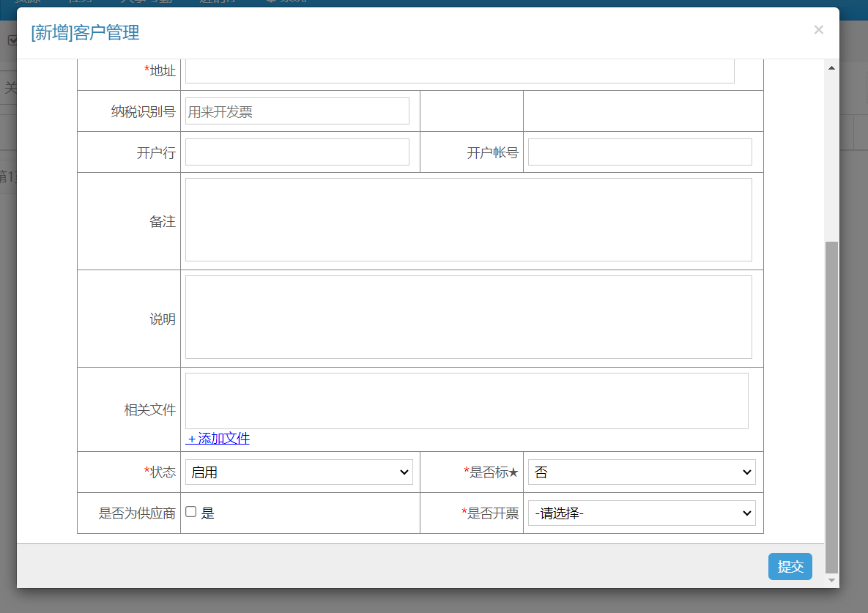Click the 提交 button
The image size is (868, 613).
[790, 567]
